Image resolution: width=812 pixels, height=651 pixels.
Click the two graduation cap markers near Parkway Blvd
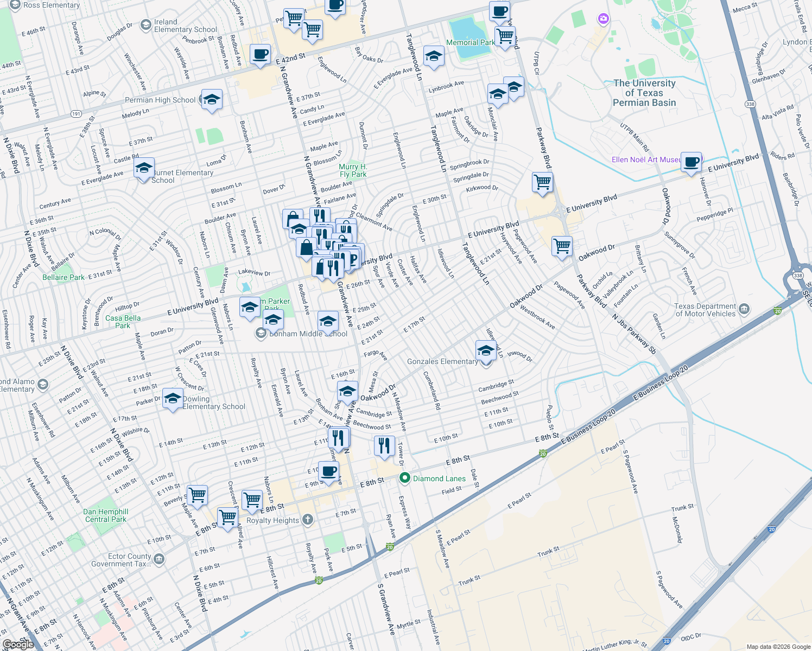506,90
